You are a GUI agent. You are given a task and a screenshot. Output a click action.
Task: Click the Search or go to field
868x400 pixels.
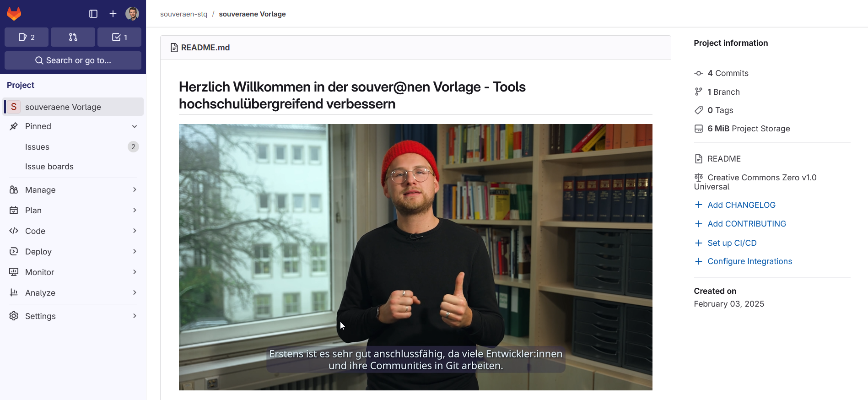[x=73, y=60]
